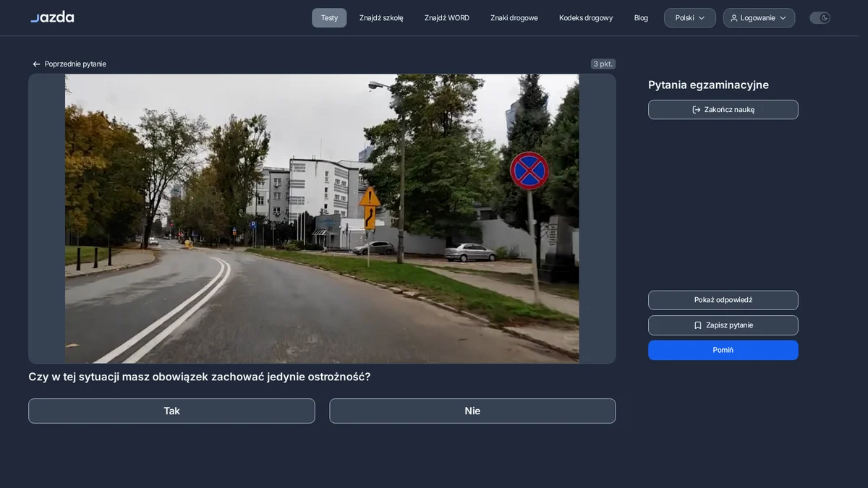The image size is (868, 488).
Task: Click the Pytania egzaminacyjne heading
Action: point(708,85)
